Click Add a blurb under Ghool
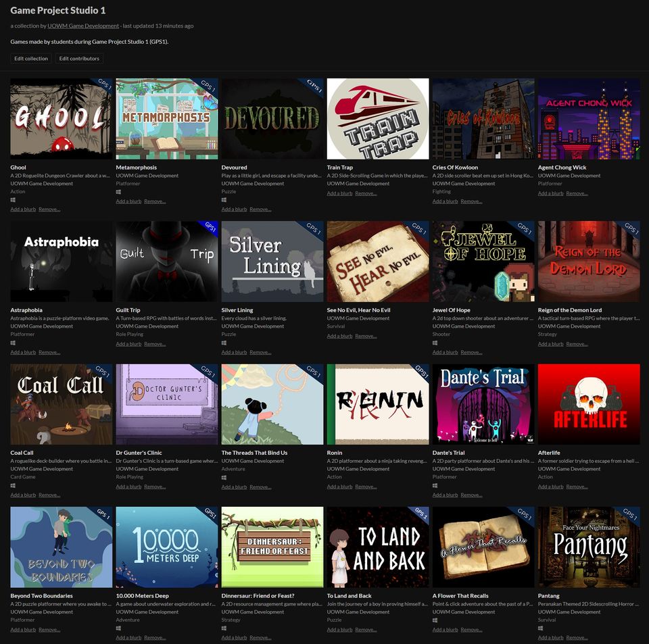The width and height of the screenshot is (649, 644). tap(23, 209)
